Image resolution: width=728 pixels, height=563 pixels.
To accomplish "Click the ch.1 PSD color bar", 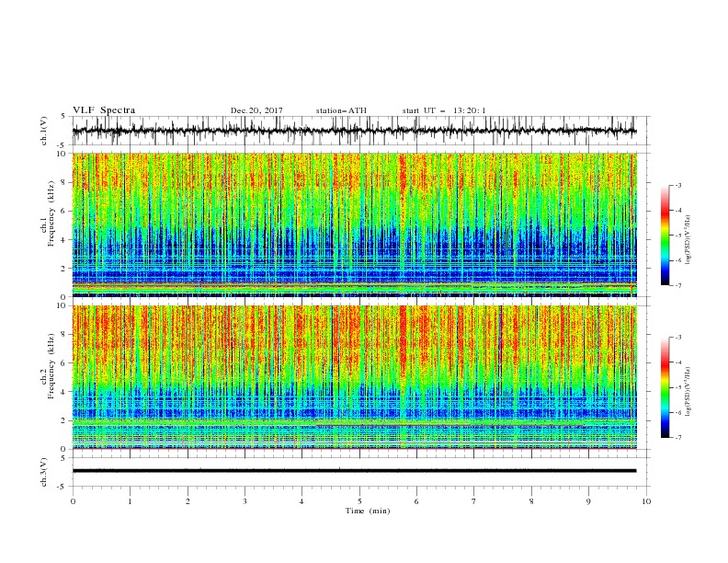I will [x=665, y=236].
